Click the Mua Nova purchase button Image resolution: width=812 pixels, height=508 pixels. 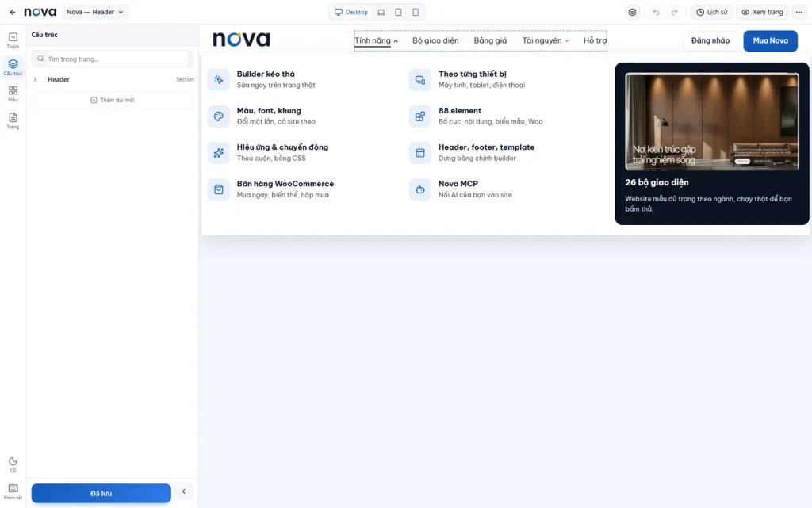[770, 41]
